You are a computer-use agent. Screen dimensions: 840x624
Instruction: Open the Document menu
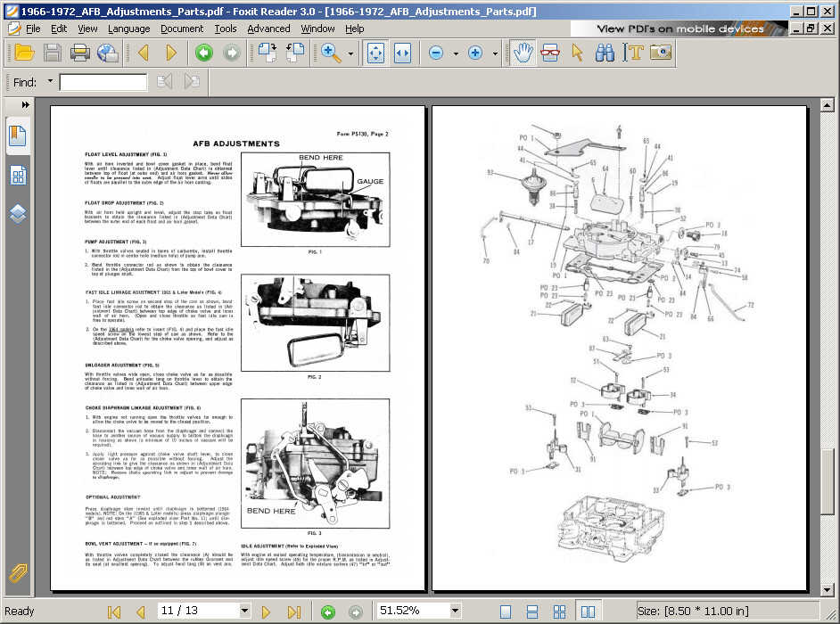tap(182, 29)
